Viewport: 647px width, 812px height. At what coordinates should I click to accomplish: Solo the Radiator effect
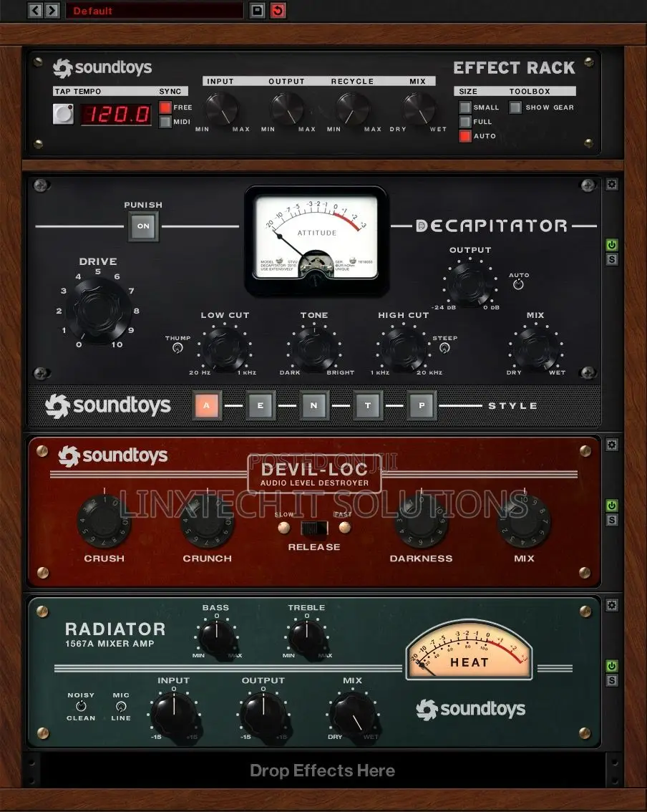coord(612,680)
